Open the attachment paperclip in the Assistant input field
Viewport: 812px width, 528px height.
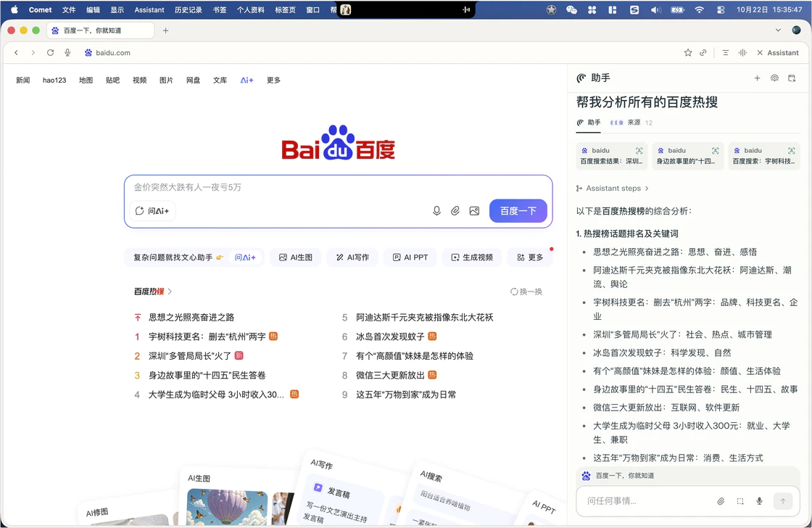point(721,500)
